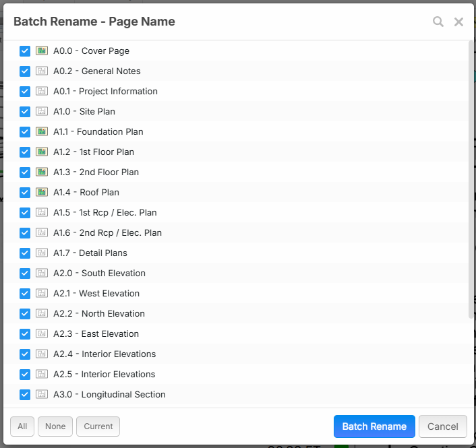
Task: Click the page icon beside A2.5 - Interior Elevations
Action: [x=42, y=374]
